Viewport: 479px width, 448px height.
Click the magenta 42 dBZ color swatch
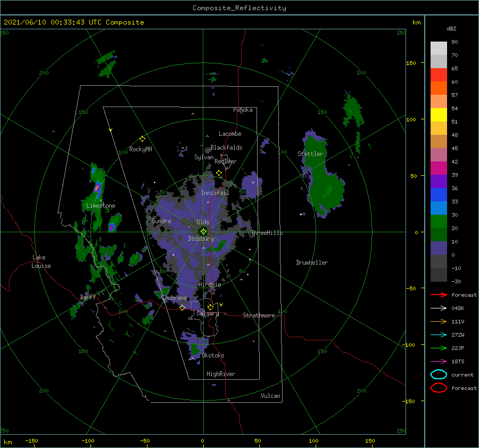click(x=439, y=168)
